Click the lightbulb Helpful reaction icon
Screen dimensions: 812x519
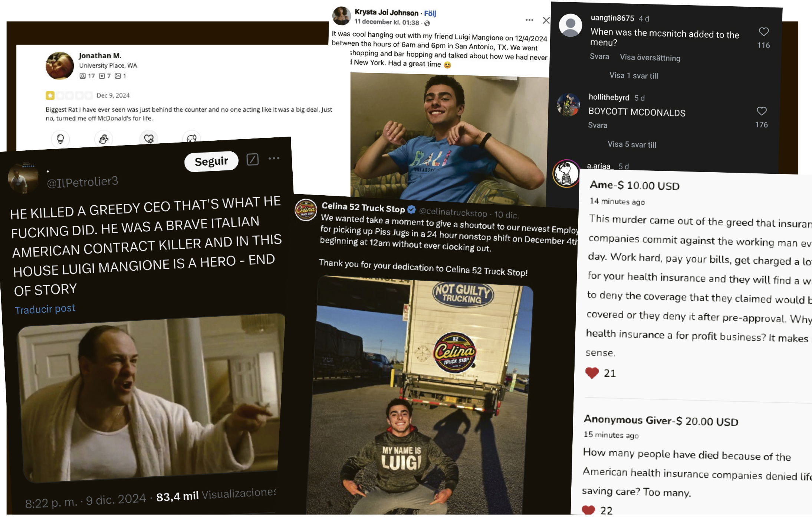[60, 139]
